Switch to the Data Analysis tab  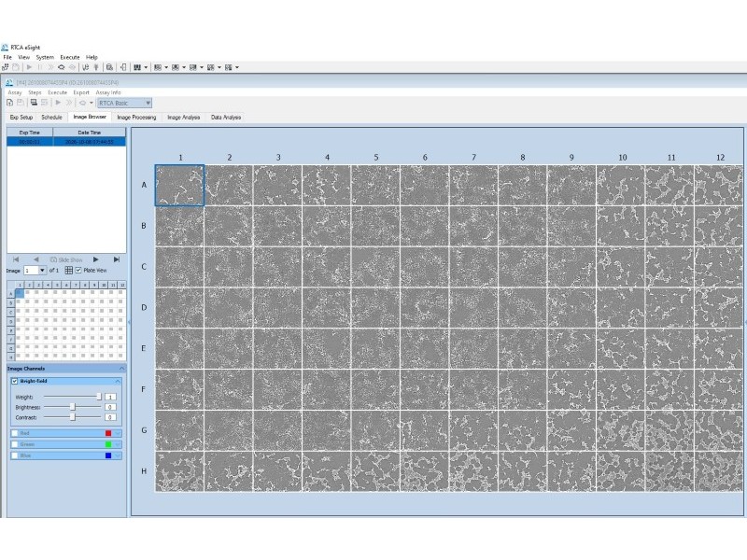tap(226, 118)
